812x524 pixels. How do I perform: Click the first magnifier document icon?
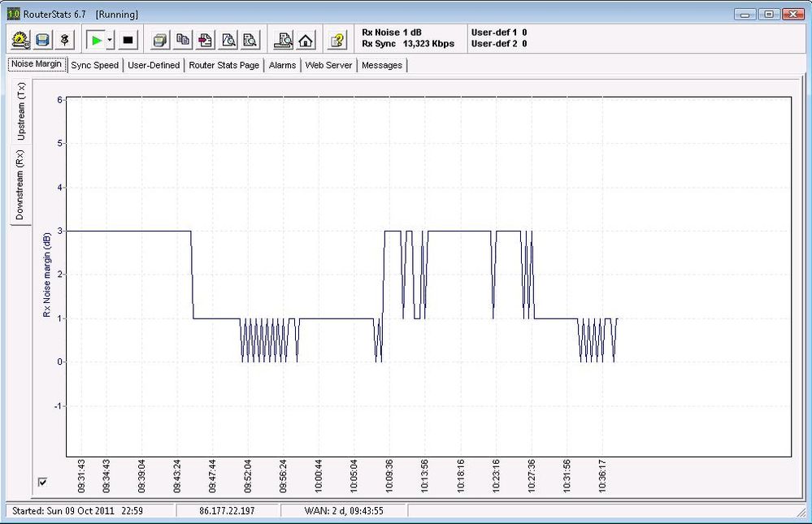coord(228,39)
